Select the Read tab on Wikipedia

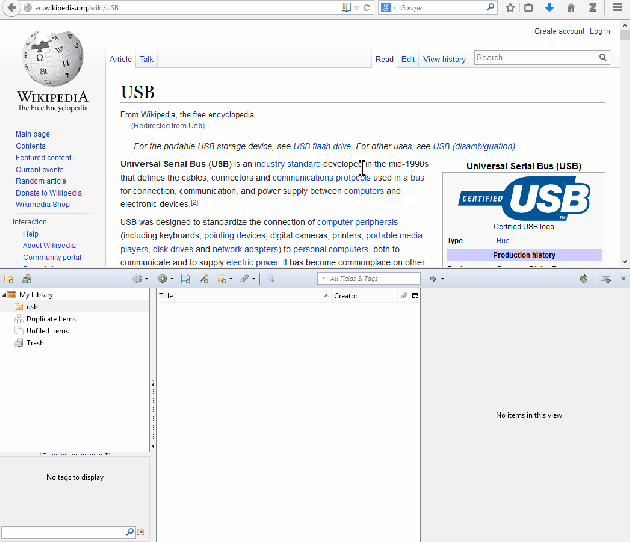(x=384, y=59)
